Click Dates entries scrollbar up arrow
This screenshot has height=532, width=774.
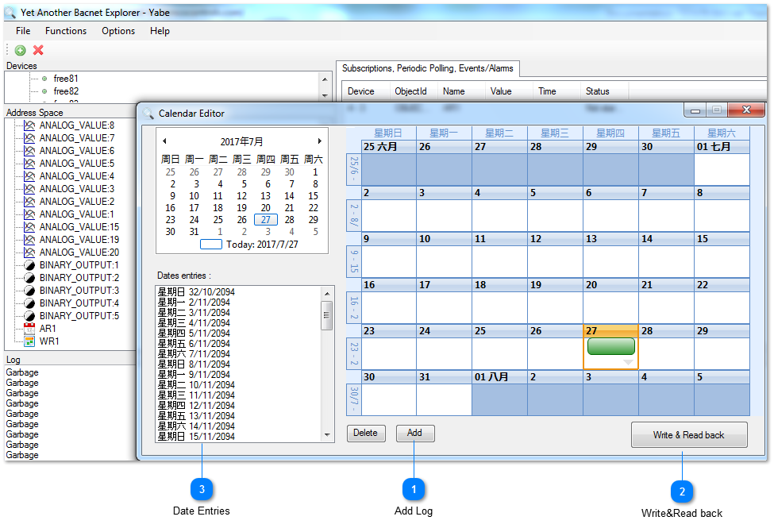[327, 294]
